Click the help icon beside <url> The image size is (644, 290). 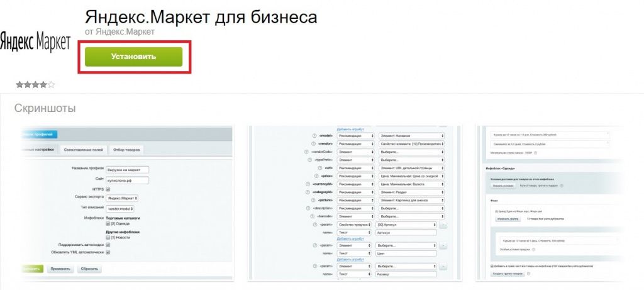pos(319,168)
